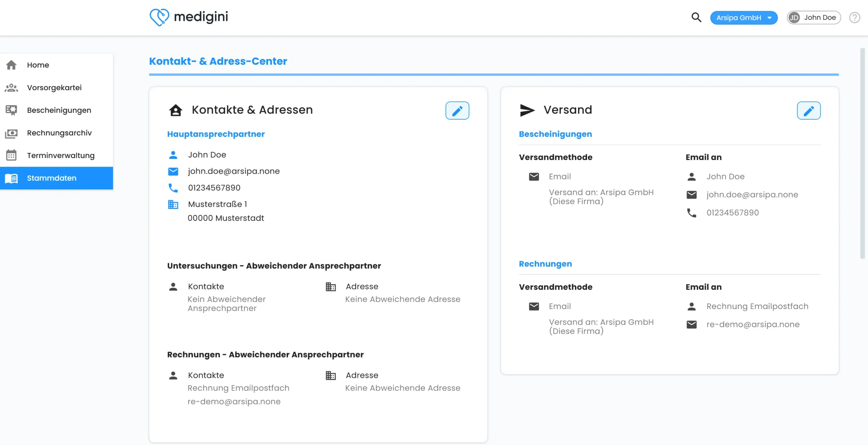This screenshot has height=445, width=868.
Task: Click the Versand paper plane icon
Action: pyautogui.click(x=527, y=110)
